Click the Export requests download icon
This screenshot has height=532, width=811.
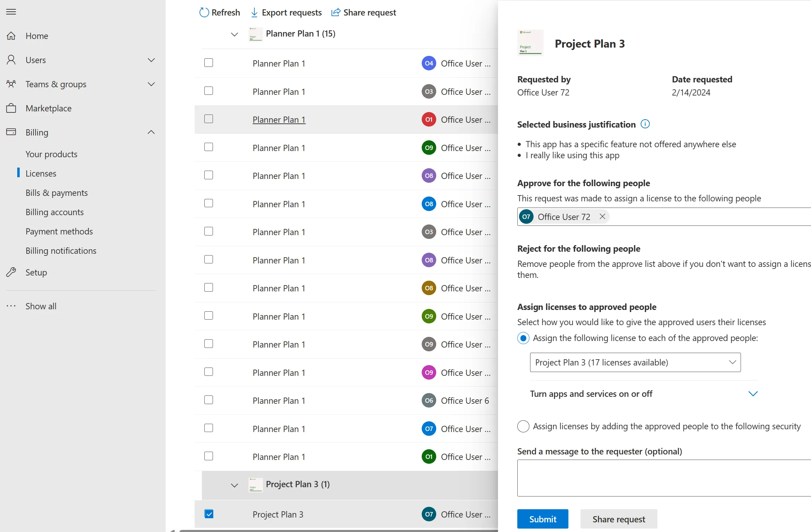pos(254,13)
